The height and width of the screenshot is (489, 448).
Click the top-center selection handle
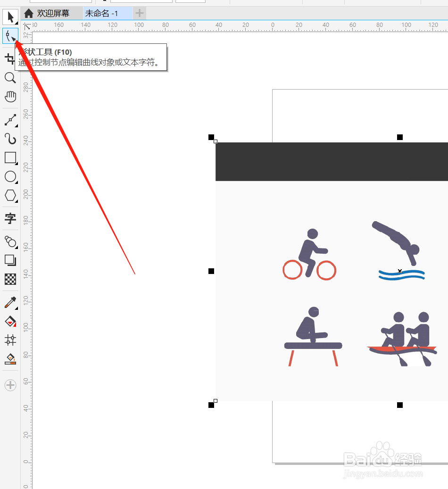[400, 137]
